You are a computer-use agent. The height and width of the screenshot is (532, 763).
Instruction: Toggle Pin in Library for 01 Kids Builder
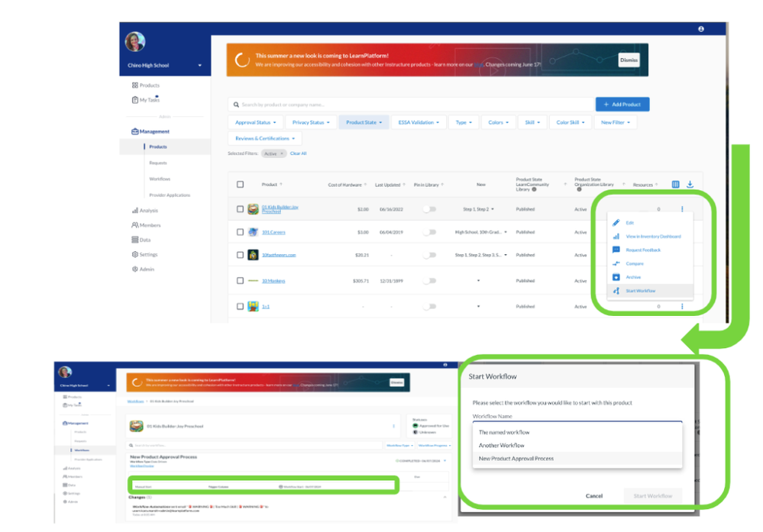pyautogui.click(x=432, y=209)
